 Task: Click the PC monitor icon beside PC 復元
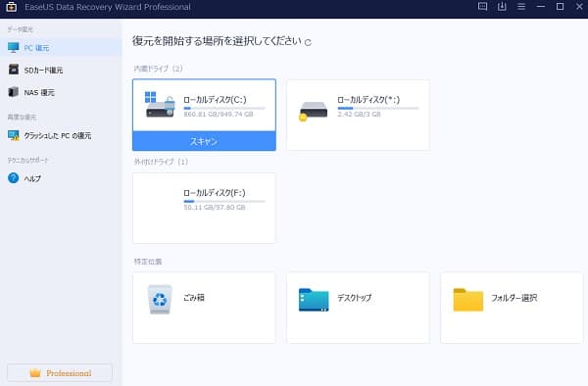pyautogui.click(x=13, y=48)
